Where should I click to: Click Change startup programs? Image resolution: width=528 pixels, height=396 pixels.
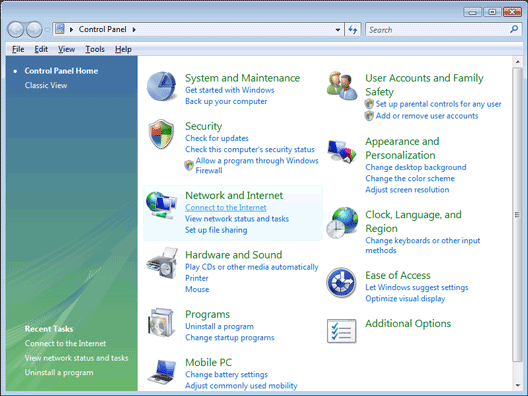pyautogui.click(x=230, y=337)
